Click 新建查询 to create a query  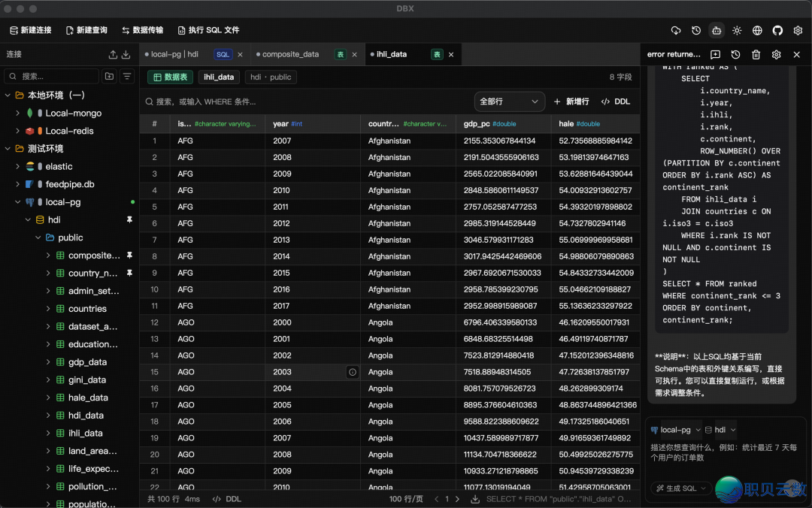pos(86,30)
